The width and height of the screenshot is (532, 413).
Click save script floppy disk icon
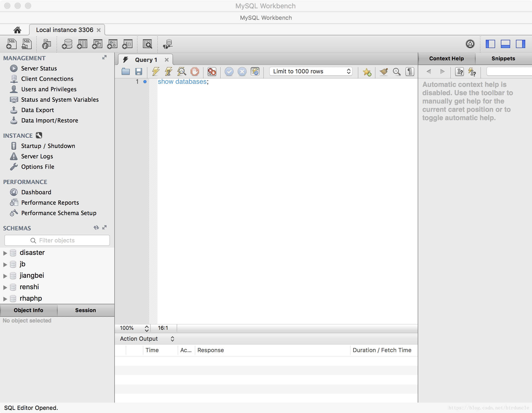[139, 72]
